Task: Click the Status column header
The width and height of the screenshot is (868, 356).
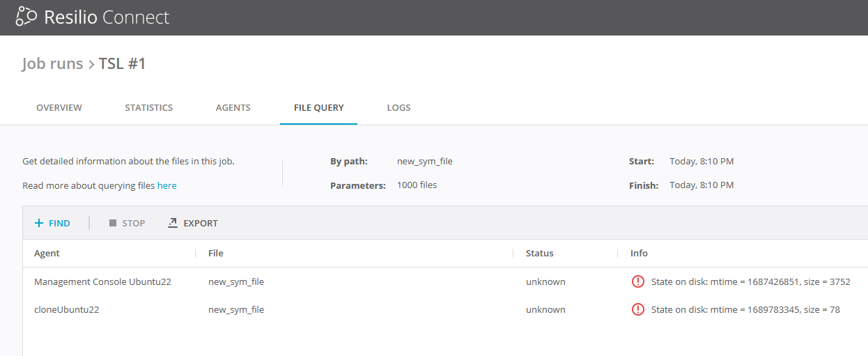Action: (539, 254)
